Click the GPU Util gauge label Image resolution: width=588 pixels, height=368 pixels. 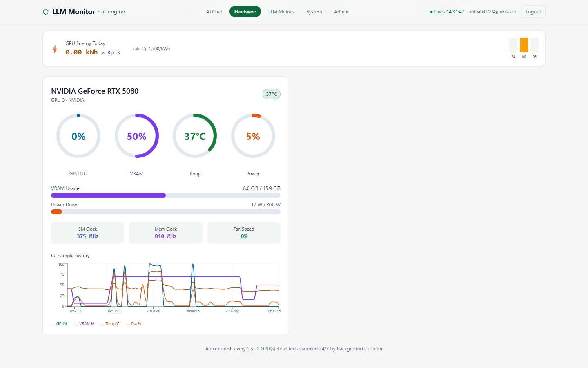tap(78, 174)
